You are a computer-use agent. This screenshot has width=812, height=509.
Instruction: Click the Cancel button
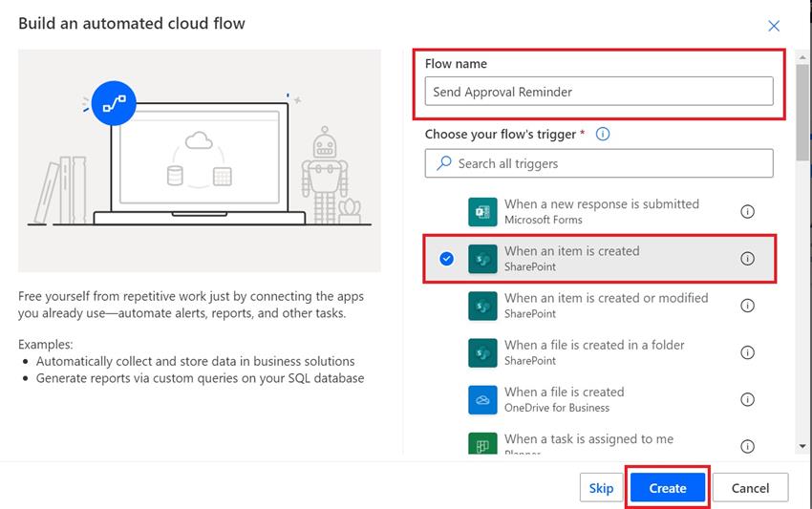coord(750,488)
